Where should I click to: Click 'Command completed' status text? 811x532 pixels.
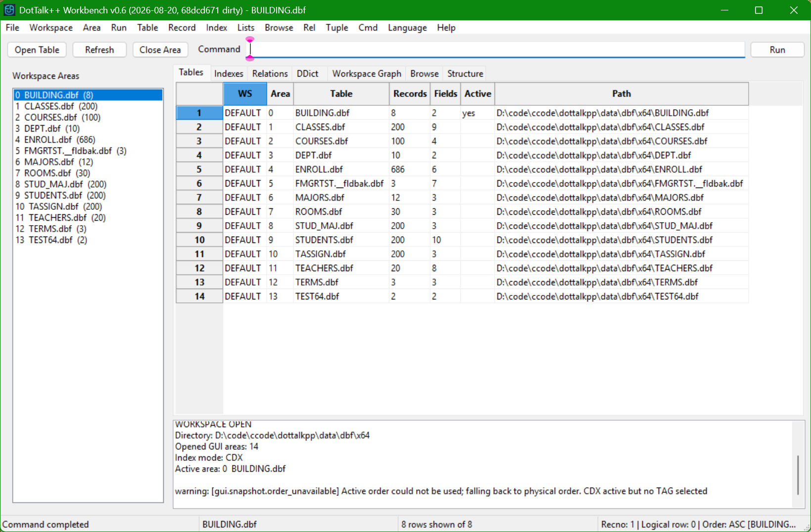46,524
